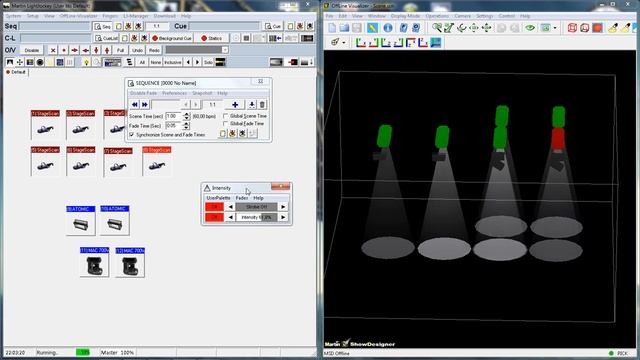Click the black gobo circle icon
The width and height of the screenshot is (640, 360).
(x=40, y=62)
